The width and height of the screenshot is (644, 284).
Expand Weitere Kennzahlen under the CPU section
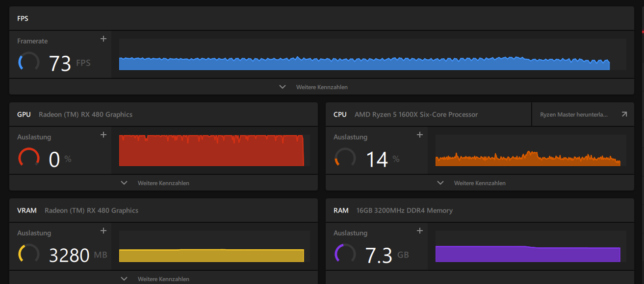tap(480, 183)
